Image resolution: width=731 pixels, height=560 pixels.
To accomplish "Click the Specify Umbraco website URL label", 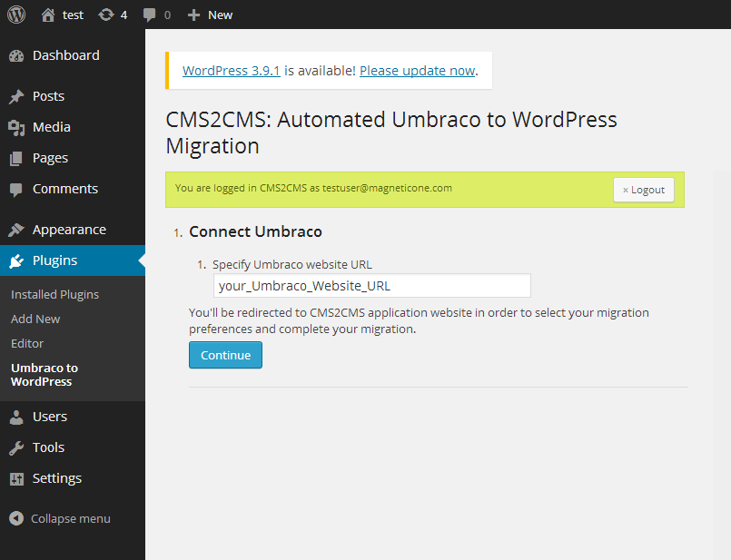I will 292,265.
